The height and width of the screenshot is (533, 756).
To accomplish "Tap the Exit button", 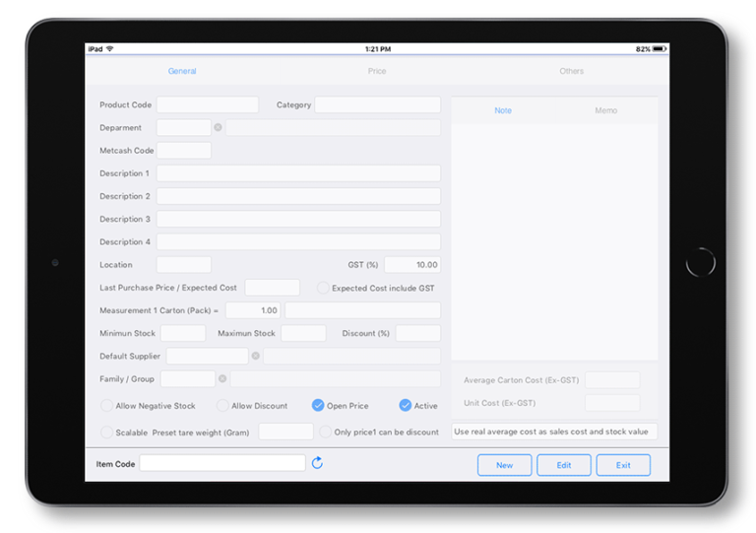I will point(623,465).
